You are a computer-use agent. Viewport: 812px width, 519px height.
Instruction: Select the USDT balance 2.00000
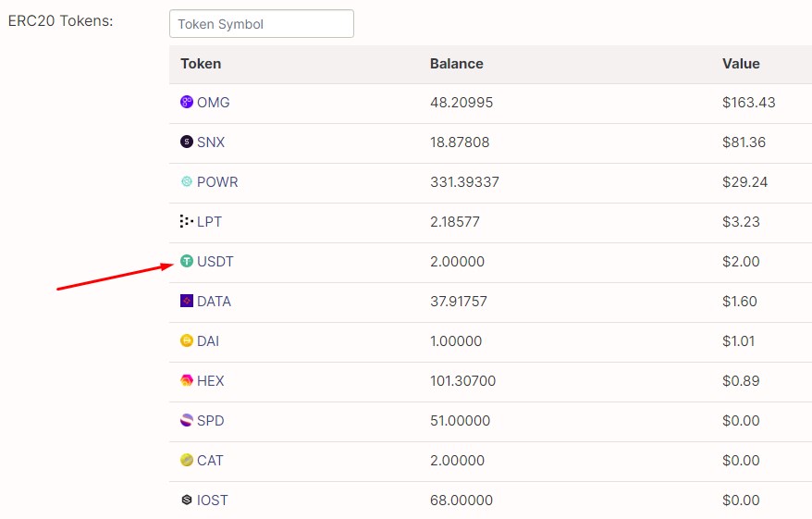[457, 262]
